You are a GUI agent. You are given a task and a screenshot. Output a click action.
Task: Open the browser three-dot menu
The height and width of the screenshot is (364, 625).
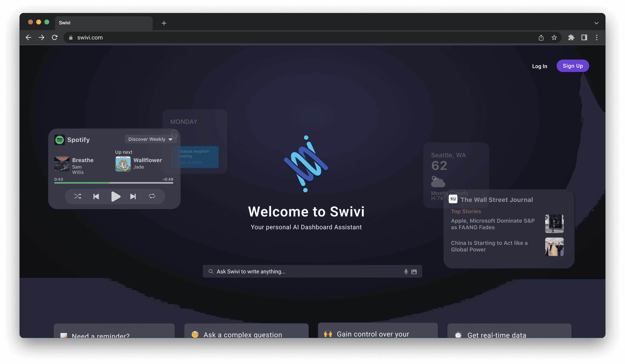597,37
